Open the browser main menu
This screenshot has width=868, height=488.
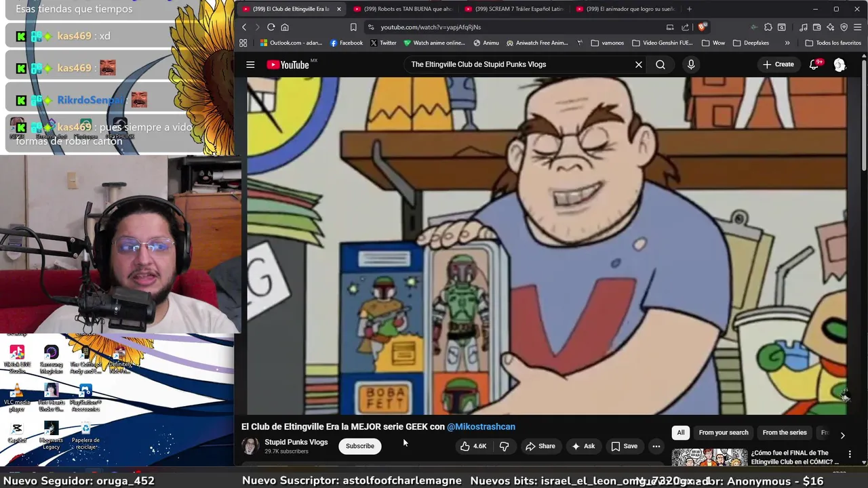pyautogui.click(x=858, y=27)
